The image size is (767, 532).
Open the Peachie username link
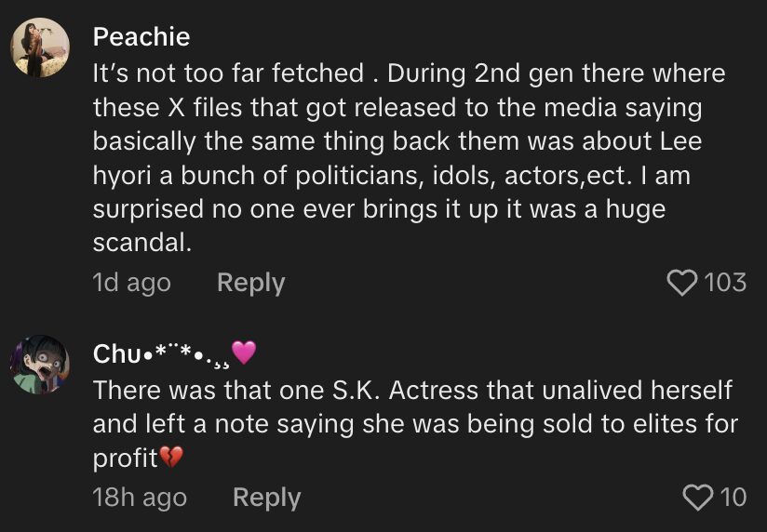tap(141, 37)
